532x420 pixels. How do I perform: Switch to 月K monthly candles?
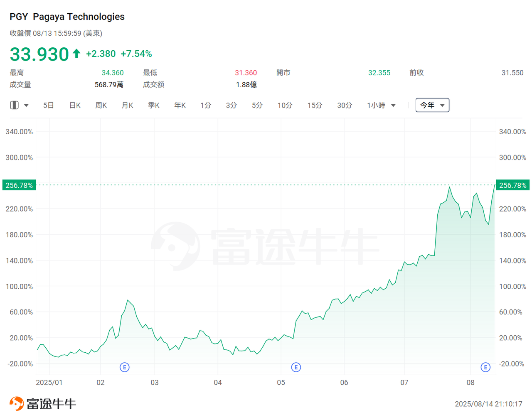click(127, 105)
